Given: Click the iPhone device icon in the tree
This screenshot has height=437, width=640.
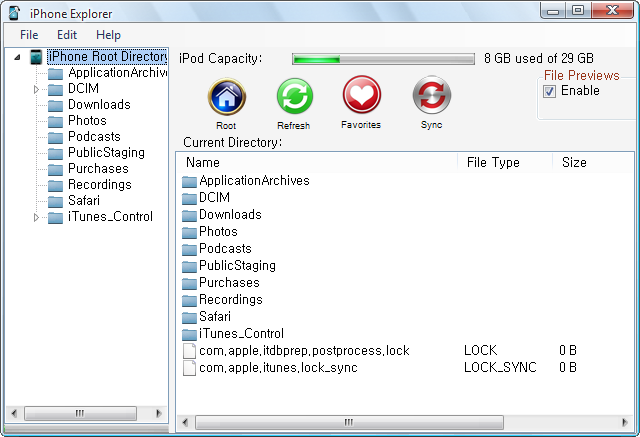Looking at the screenshot, I should tap(36, 57).
